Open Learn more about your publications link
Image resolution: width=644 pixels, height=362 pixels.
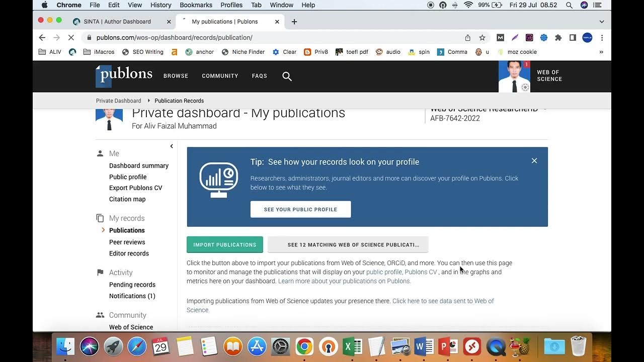click(x=345, y=281)
